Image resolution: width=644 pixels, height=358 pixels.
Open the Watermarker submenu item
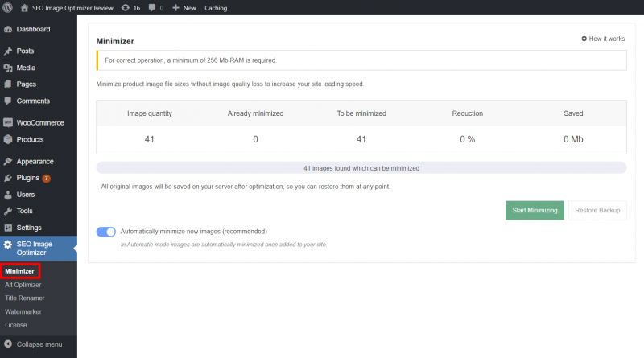23,312
